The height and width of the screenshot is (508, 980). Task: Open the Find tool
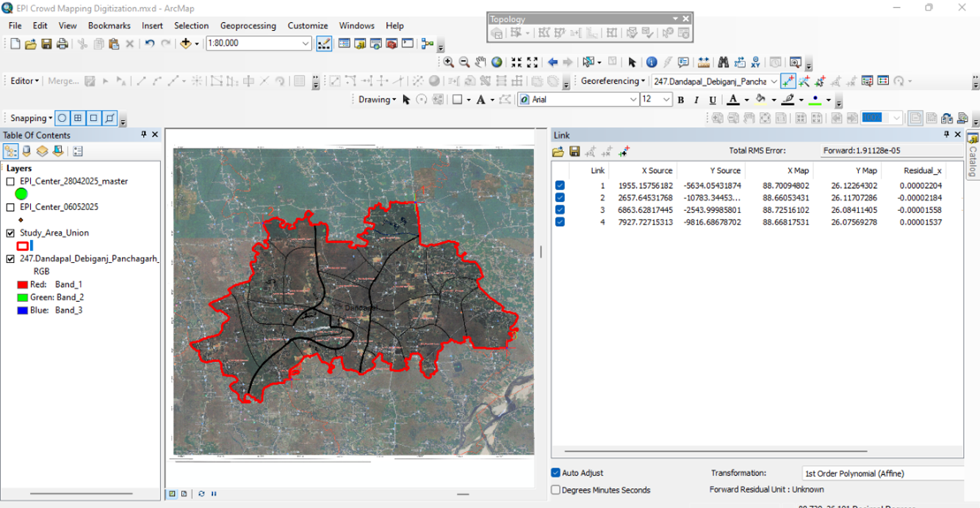724,62
